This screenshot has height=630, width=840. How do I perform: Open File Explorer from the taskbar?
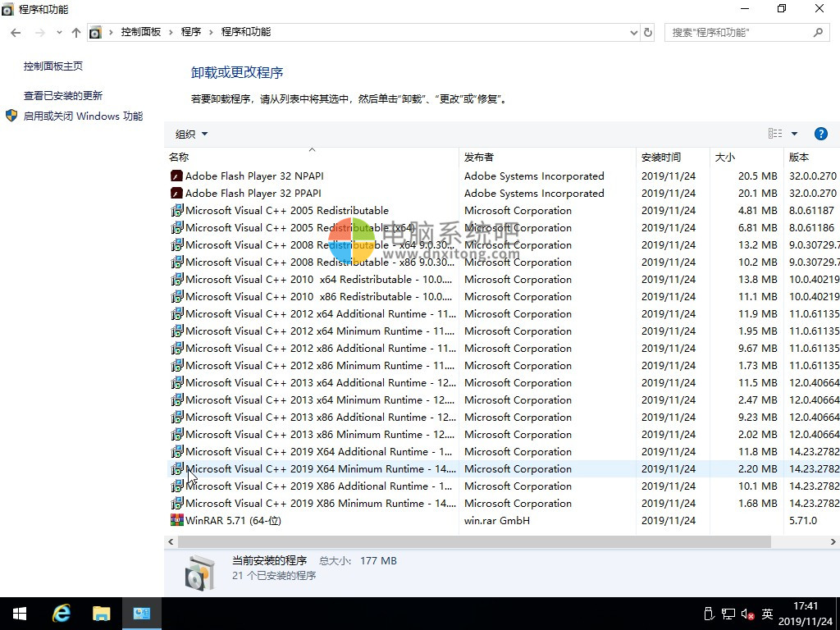[101, 614]
